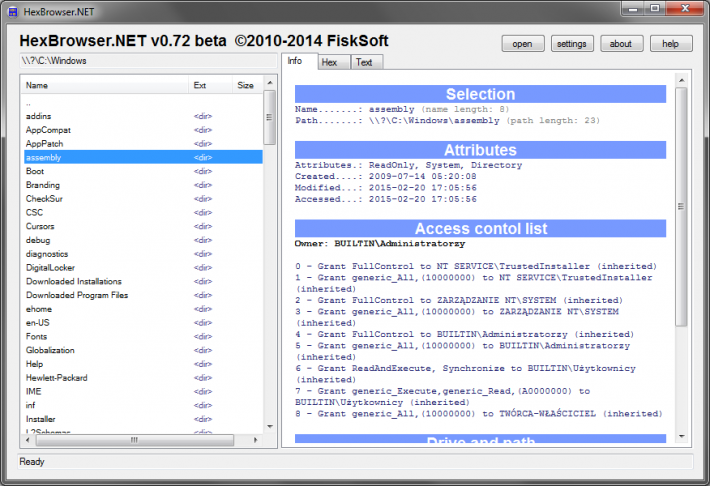Select the Downloaded Installations folder

click(x=143, y=281)
